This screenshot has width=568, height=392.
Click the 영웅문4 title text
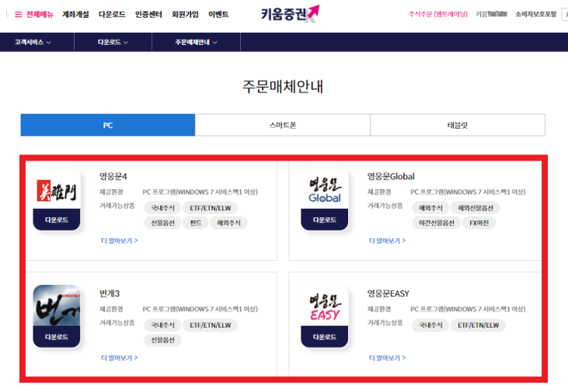tap(113, 176)
